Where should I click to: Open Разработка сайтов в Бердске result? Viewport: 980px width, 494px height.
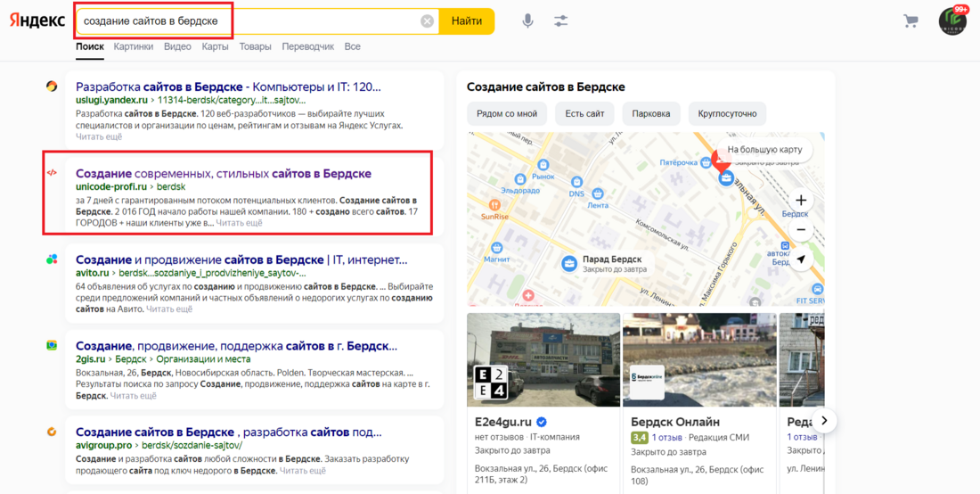pos(228,86)
